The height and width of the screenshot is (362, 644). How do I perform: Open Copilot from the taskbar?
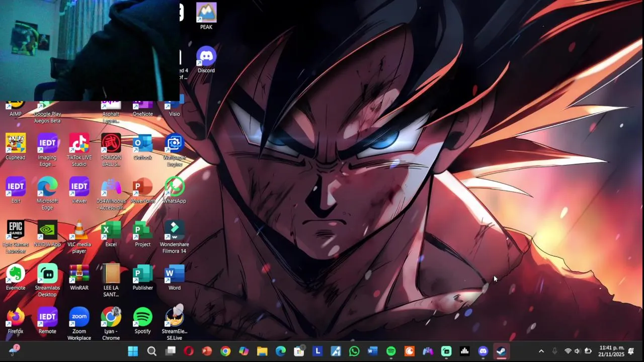[244, 351]
